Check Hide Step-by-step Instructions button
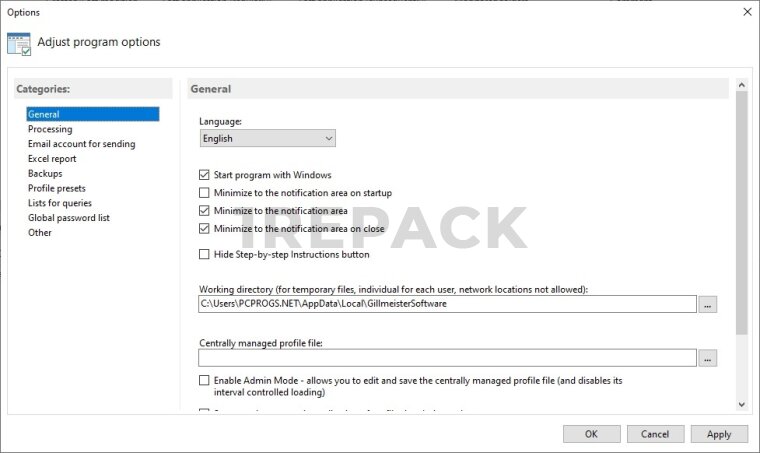 205,255
